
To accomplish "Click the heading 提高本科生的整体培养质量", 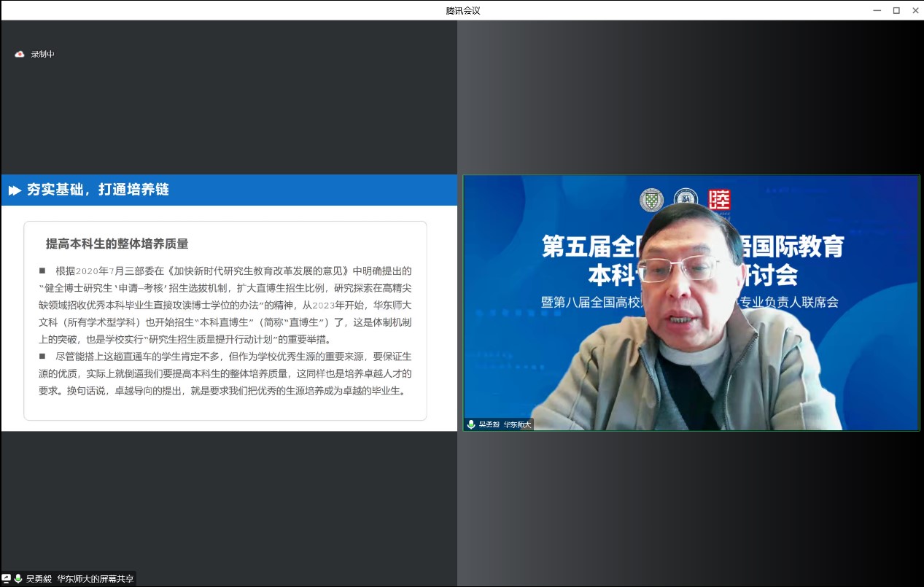I will click(x=117, y=244).
